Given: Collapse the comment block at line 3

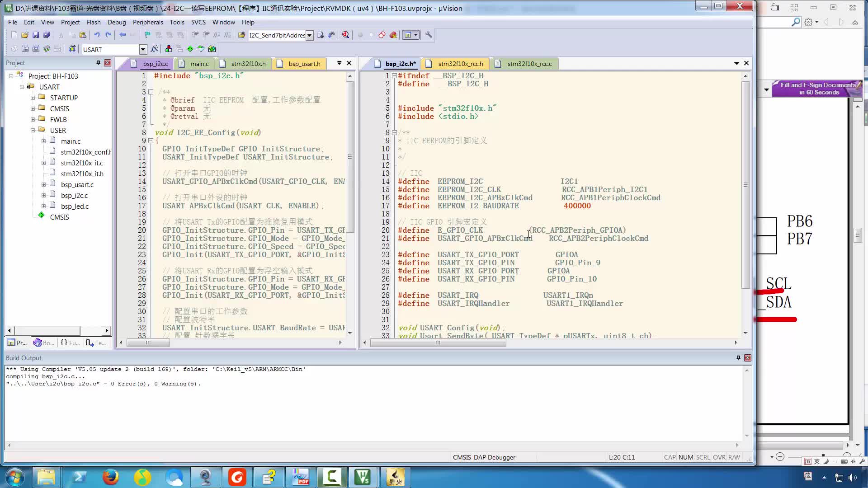Looking at the screenshot, I should (151, 92).
